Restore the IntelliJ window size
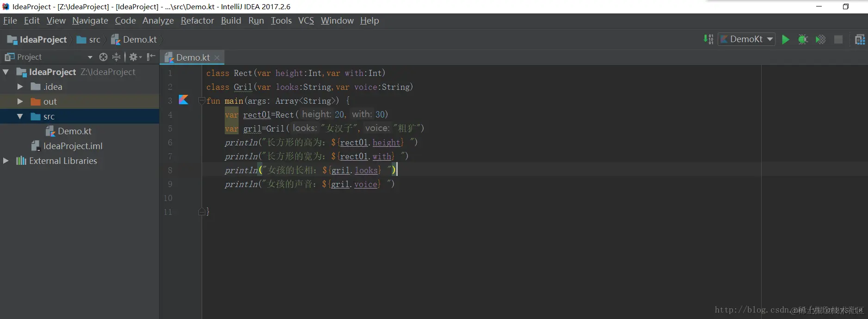Viewport: 868px width, 319px height. 846,6
